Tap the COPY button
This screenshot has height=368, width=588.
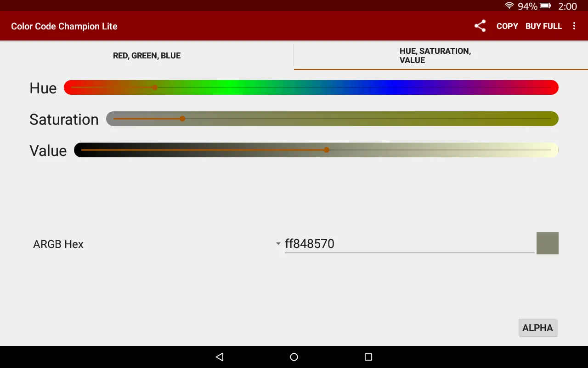click(x=507, y=26)
